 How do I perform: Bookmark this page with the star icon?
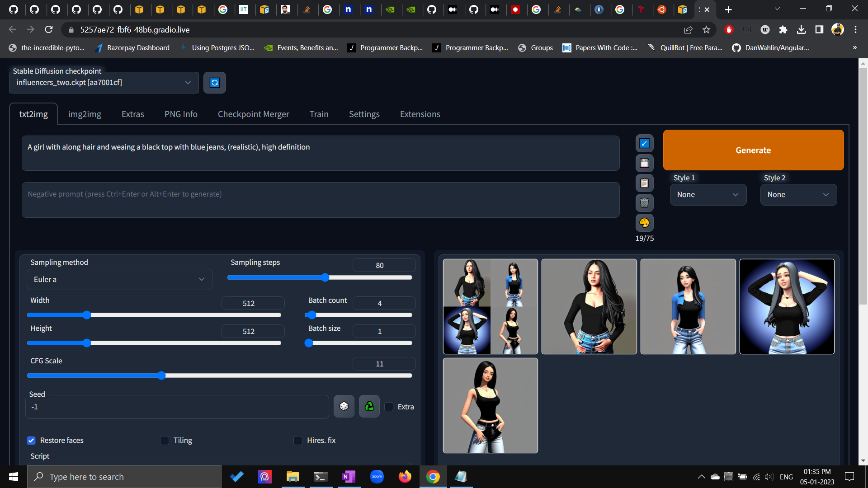[x=706, y=29]
